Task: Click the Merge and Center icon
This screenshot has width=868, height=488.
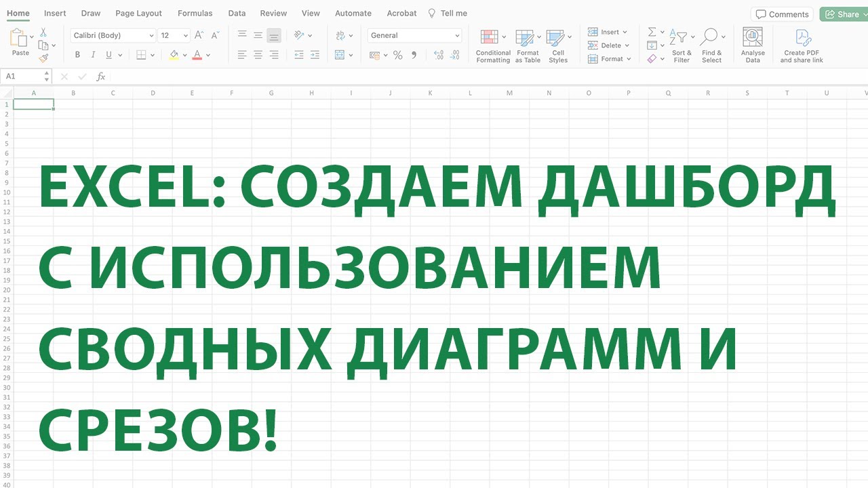Action: pos(340,55)
